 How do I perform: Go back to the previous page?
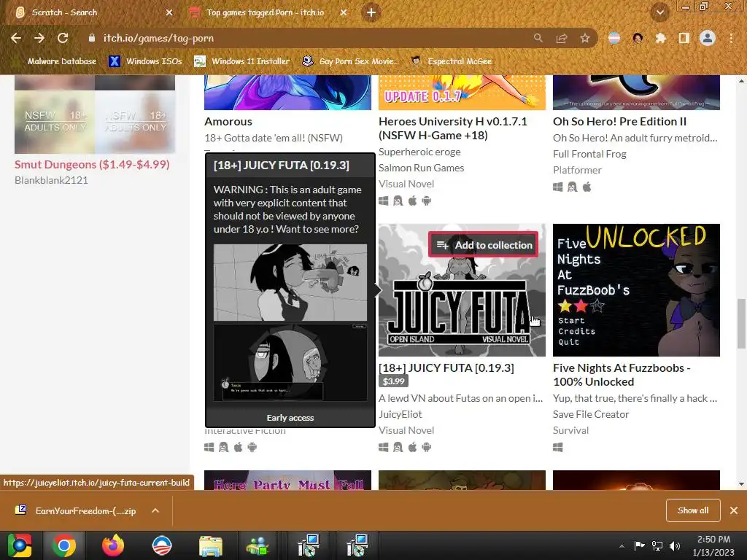coord(16,38)
